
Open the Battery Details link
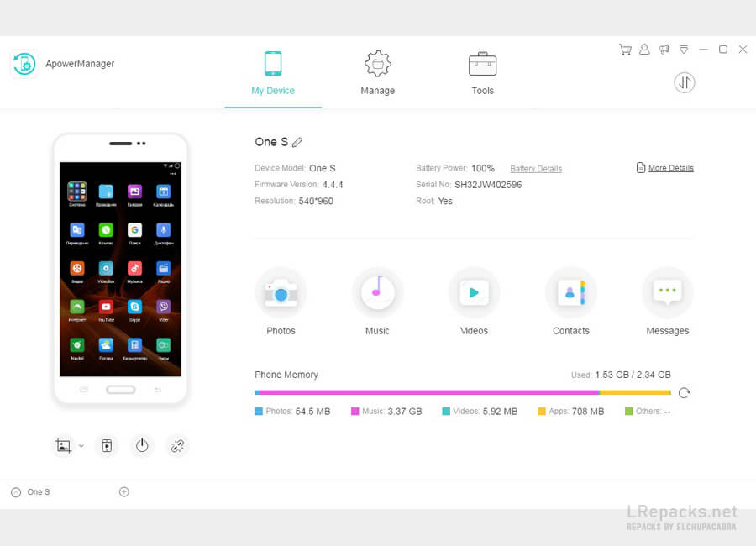[x=536, y=168]
